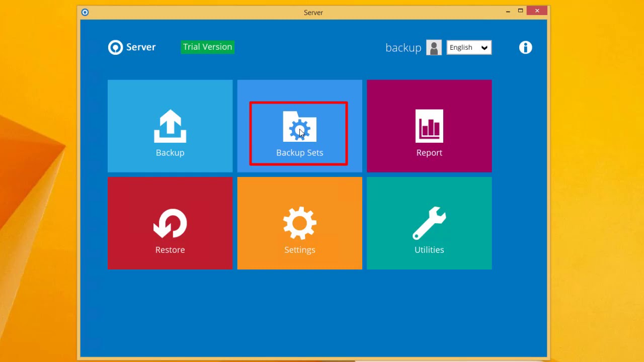Image resolution: width=644 pixels, height=362 pixels.
Task: Minimize the Server window
Action: click(x=508, y=11)
